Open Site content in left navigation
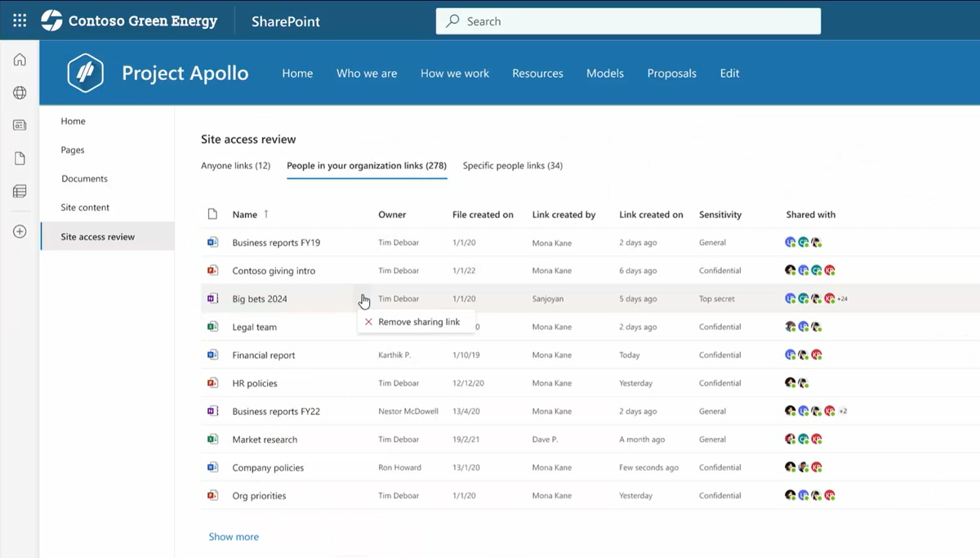The height and width of the screenshot is (558, 980). point(85,208)
